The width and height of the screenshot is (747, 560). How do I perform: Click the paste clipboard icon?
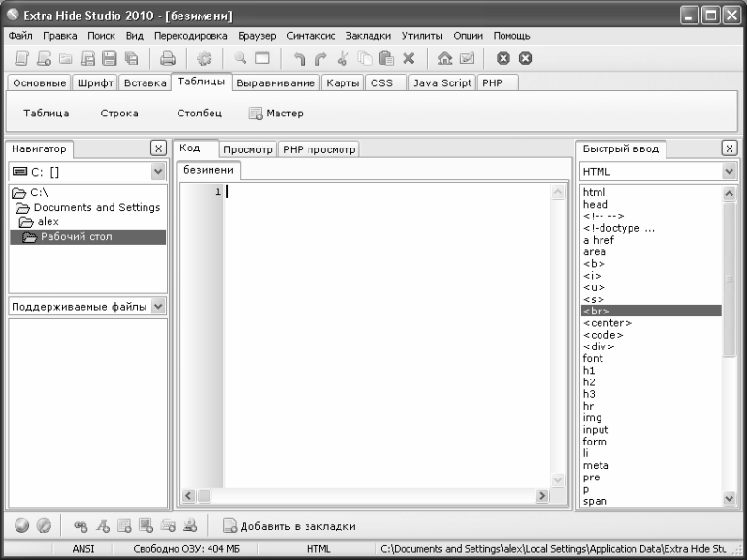[x=386, y=58]
